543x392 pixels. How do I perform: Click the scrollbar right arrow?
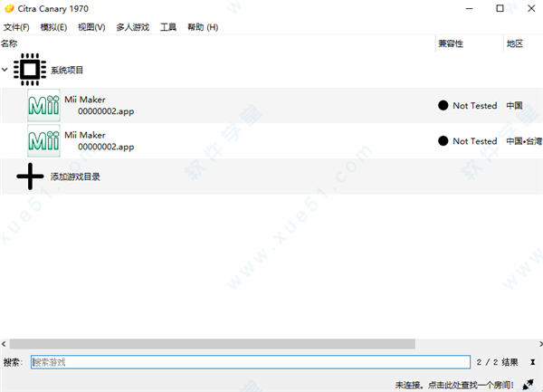[540, 344]
